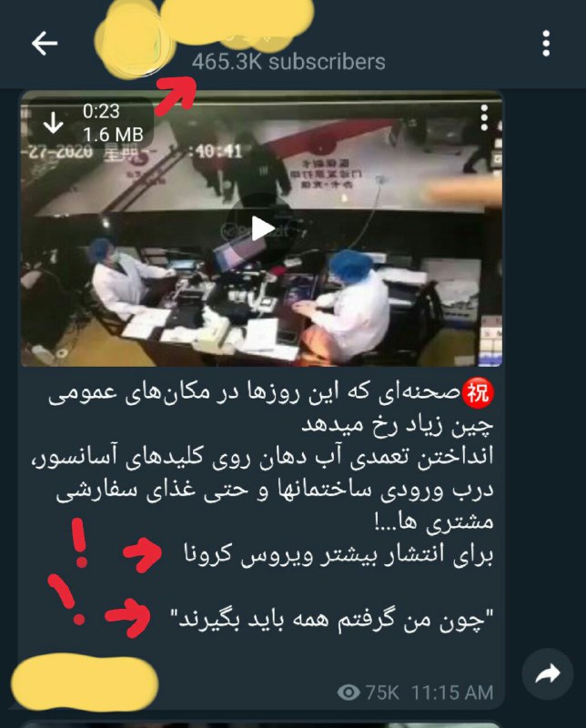Image resolution: width=586 pixels, height=728 pixels.
Task: Tap the 11:15 AM message timestamp
Action: (452, 693)
